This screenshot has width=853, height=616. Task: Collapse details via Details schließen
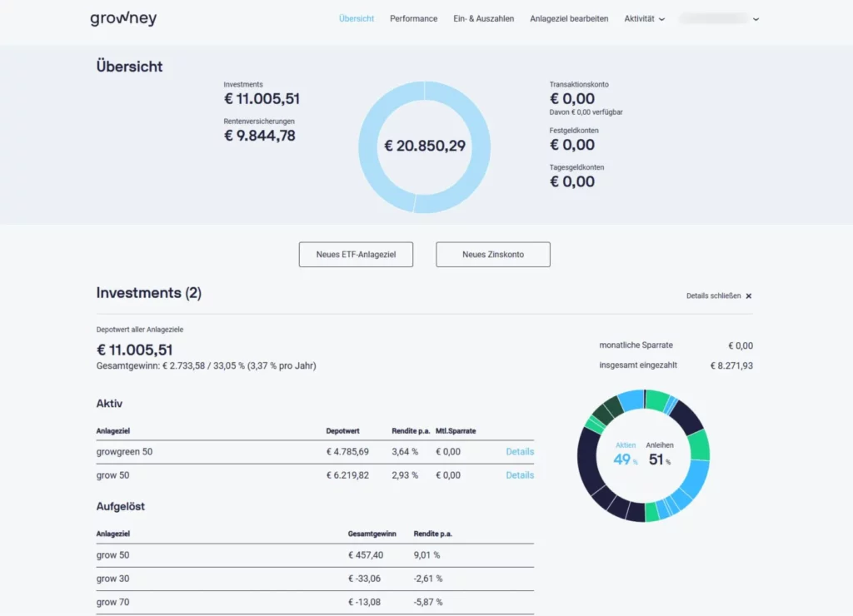point(715,296)
